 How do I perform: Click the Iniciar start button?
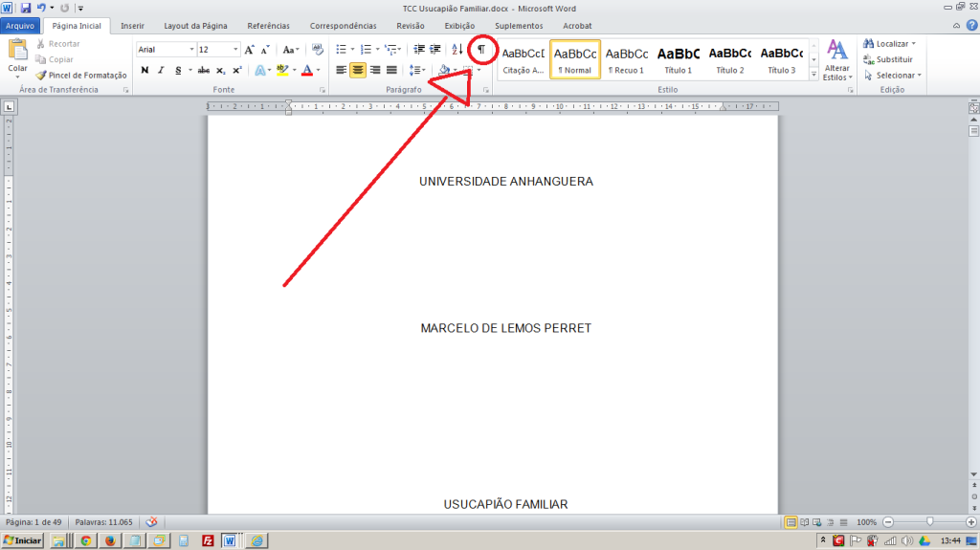pos(23,540)
